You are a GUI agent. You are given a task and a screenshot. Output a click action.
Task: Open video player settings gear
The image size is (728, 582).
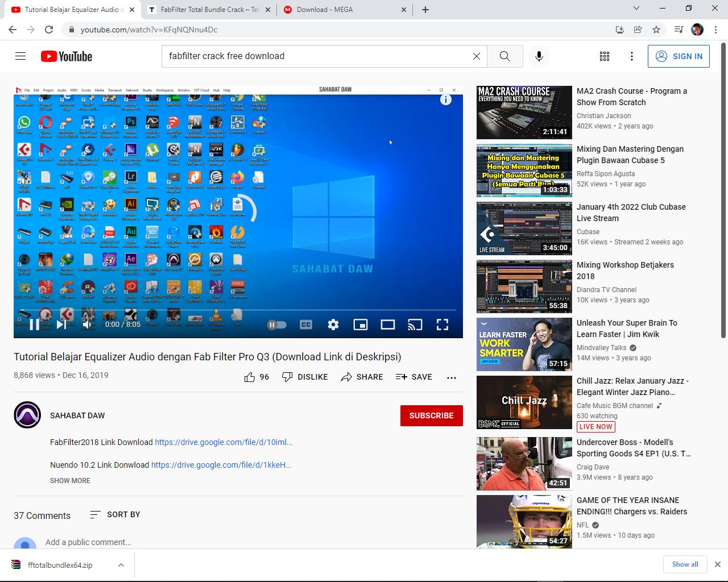click(x=333, y=325)
